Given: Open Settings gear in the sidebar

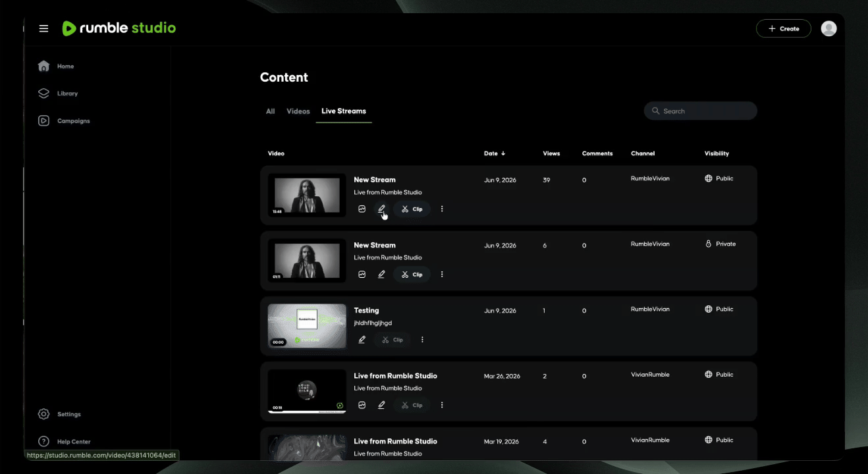Looking at the screenshot, I should (60, 414).
